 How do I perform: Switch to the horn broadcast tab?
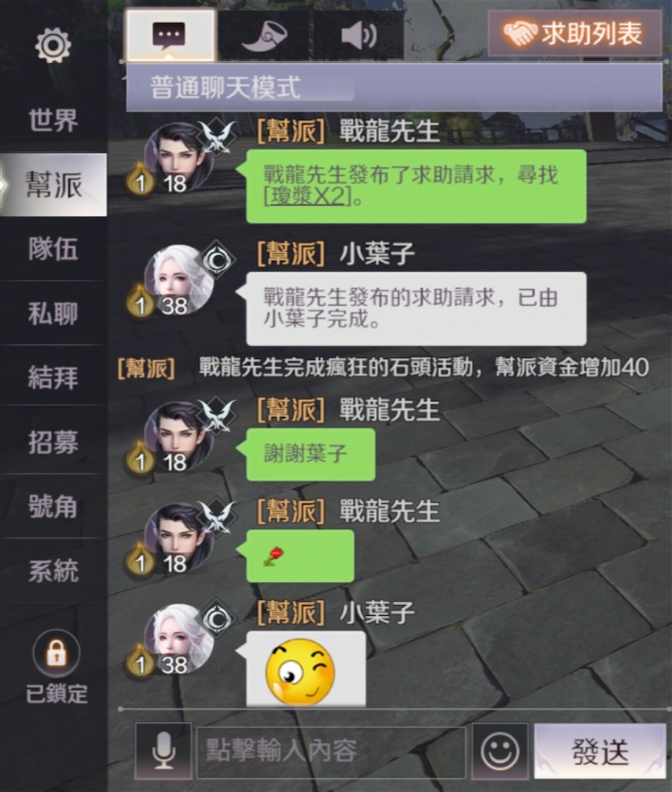265,35
